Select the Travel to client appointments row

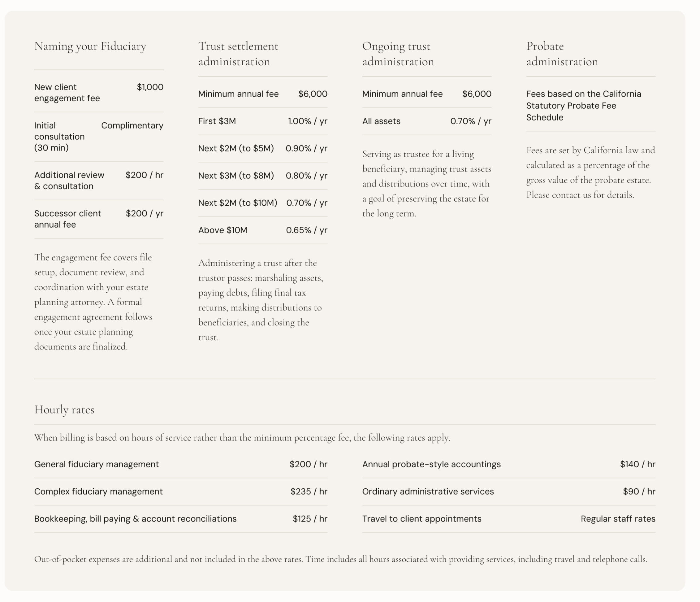pos(509,519)
